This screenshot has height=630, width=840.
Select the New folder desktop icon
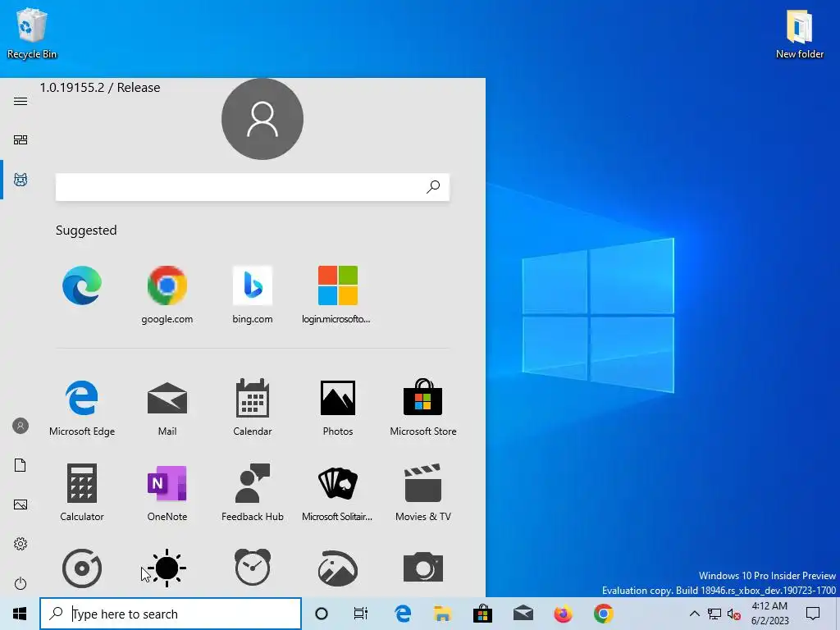[800, 33]
